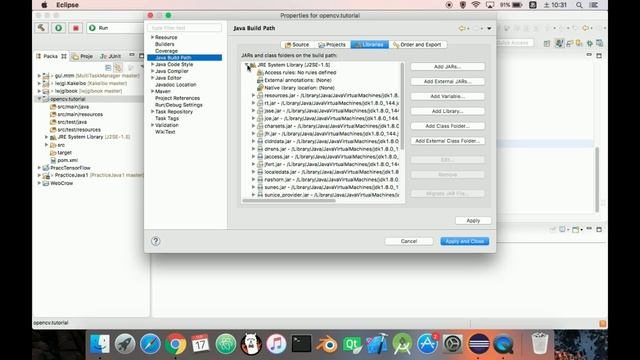Click the Collapse All icon in Package Explorer
Screen dimensions: 640x360
point(108,67)
